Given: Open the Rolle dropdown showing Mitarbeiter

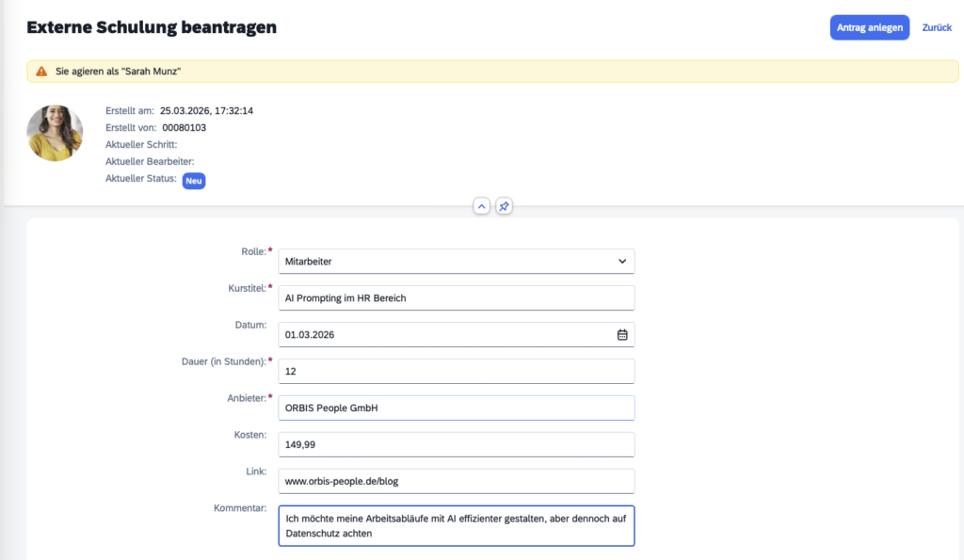Looking at the screenshot, I should coord(456,261).
